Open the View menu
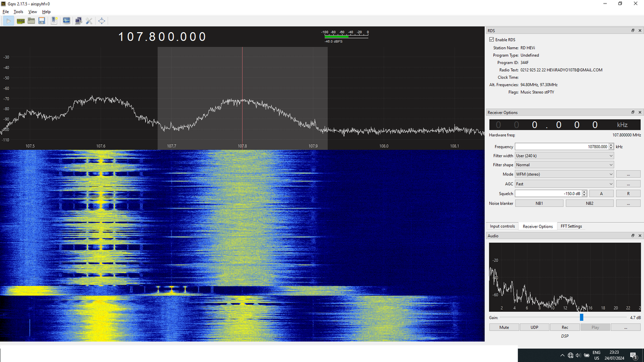This screenshot has width=644, height=362. tap(33, 12)
